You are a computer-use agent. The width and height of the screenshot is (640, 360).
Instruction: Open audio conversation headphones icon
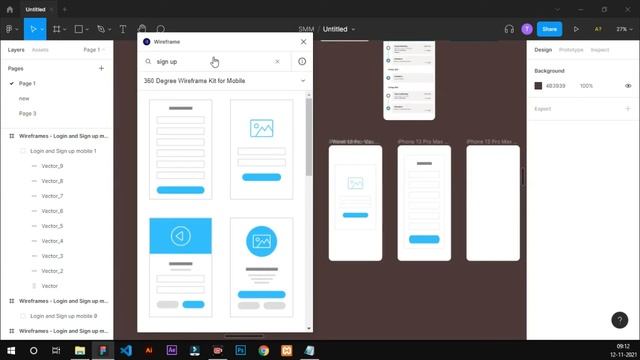tap(509, 29)
